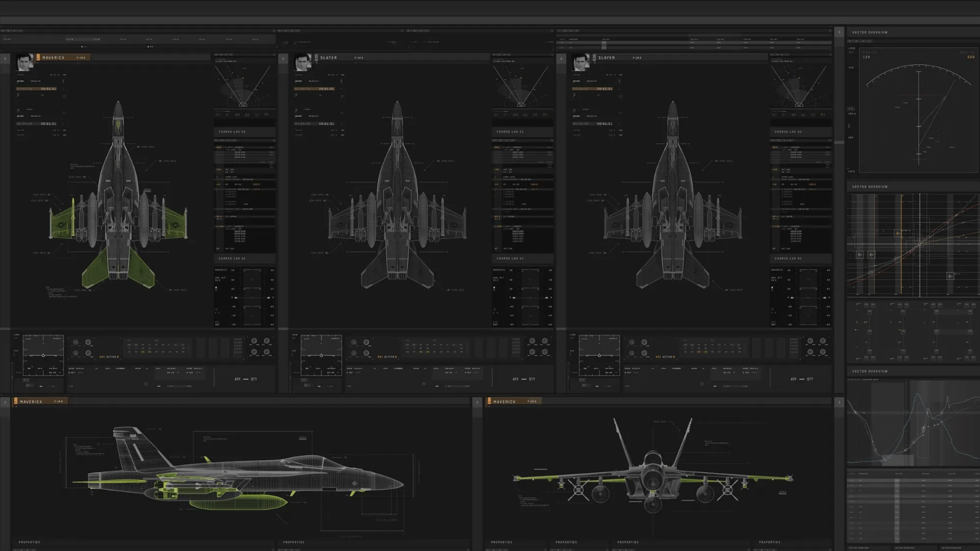Screen dimensions: 980x551
Task: Click Maverick panel's upper-right rotary dial
Action: pyautogui.click(x=267, y=341)
